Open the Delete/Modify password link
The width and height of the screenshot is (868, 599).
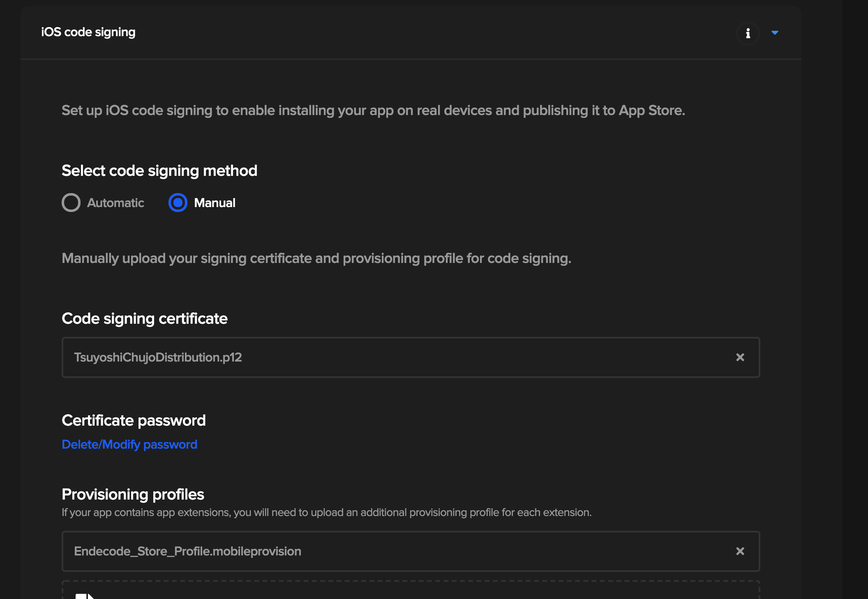(x=129, y=445)
